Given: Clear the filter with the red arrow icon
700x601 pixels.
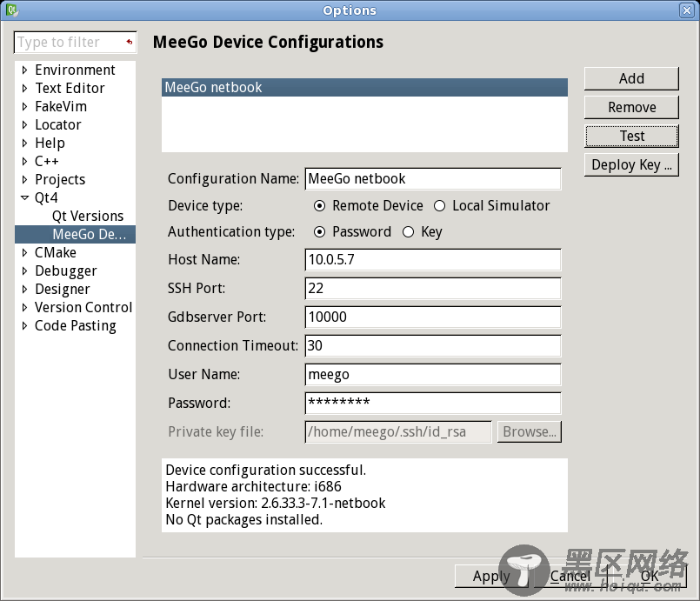Looking at the screenshot, I should 129,42.
